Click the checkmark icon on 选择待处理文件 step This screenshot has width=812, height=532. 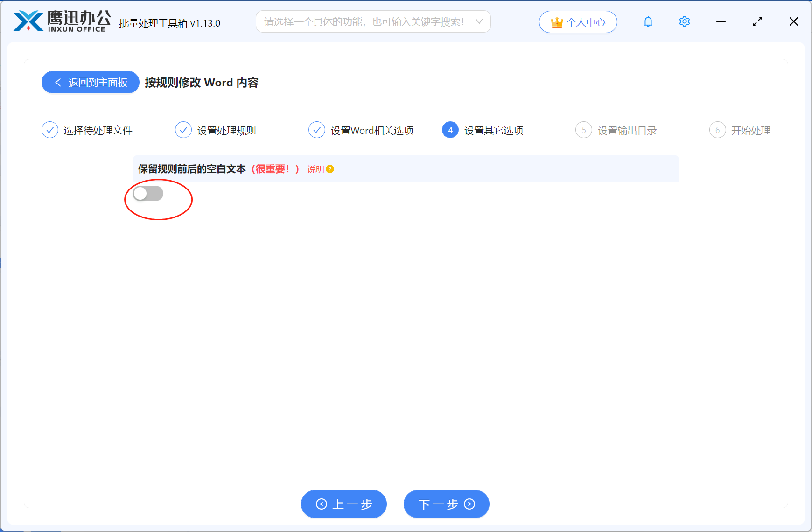[x=50, y=130]
